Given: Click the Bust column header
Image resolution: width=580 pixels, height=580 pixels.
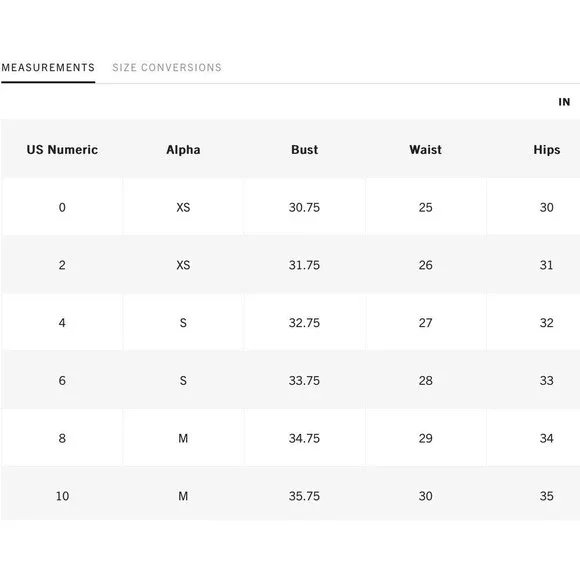Looking at the screenshot, I should pyautogui.click(x=304, y=149).
